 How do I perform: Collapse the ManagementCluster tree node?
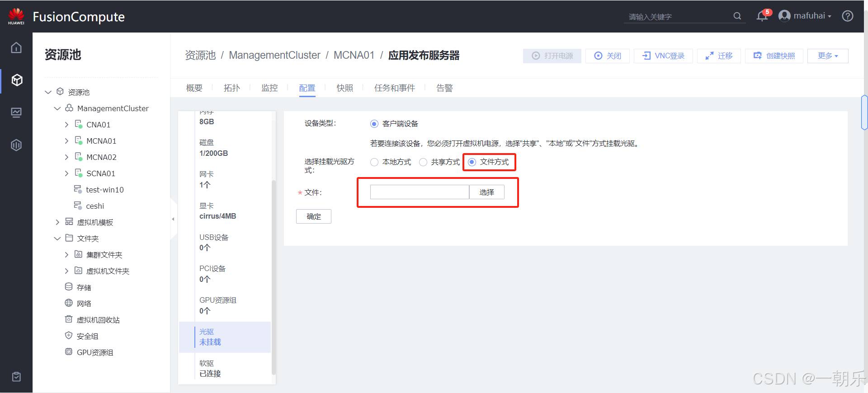[x=57, y=108]
